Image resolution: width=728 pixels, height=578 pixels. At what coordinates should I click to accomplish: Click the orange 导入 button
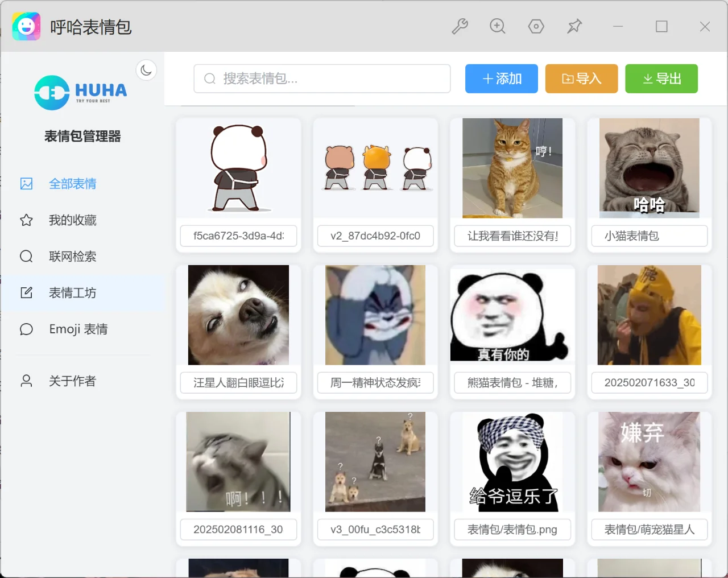pos(581,79)
